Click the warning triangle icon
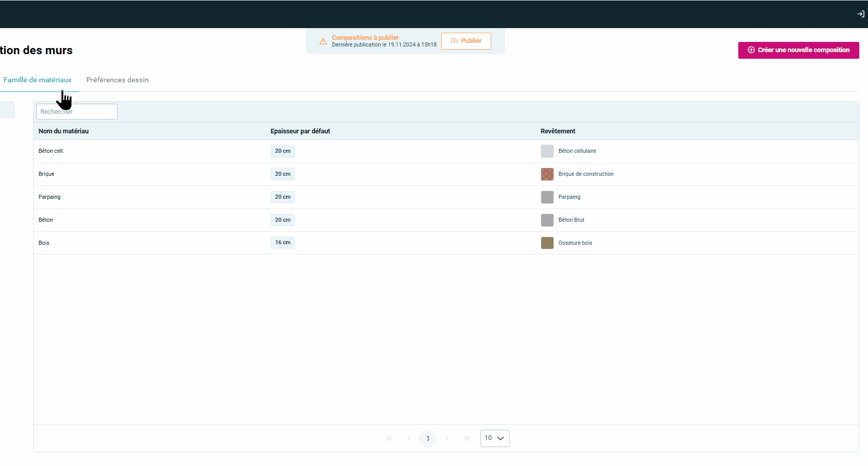This screenshot has height=466, width=868. (323, 41)
